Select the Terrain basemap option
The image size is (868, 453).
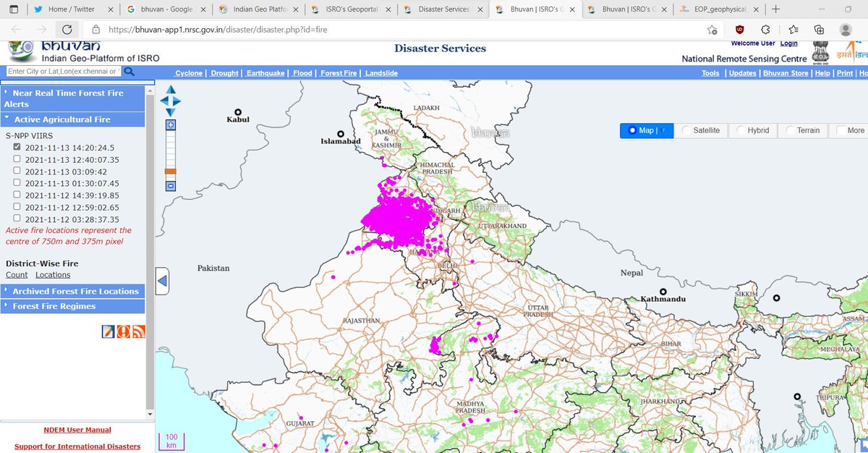803,130
